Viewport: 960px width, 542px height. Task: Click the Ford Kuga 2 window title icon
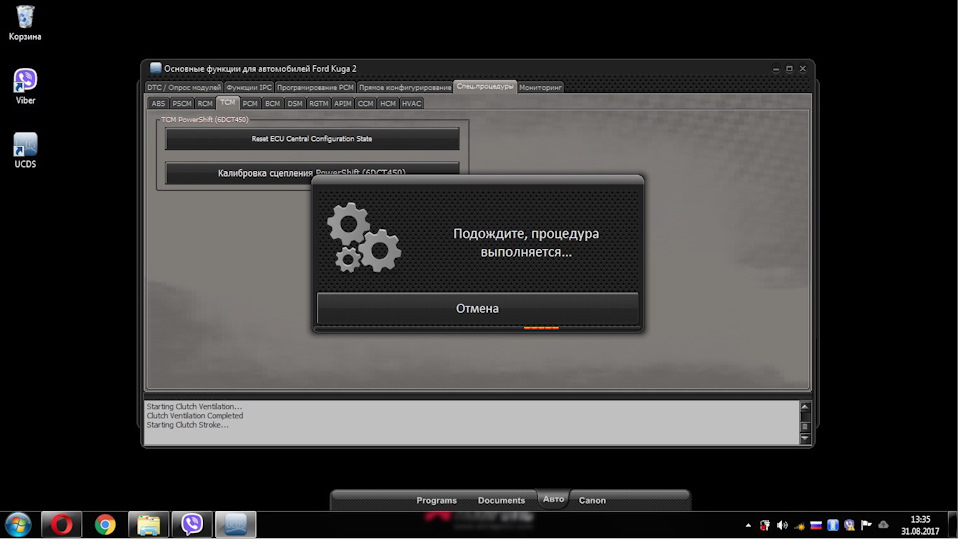[x=156, y=68]
